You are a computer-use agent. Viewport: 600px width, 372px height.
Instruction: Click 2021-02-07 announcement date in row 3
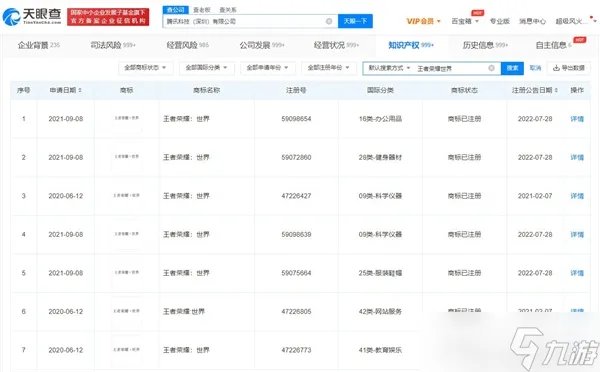pyautogui.click(x=535, y=196)
